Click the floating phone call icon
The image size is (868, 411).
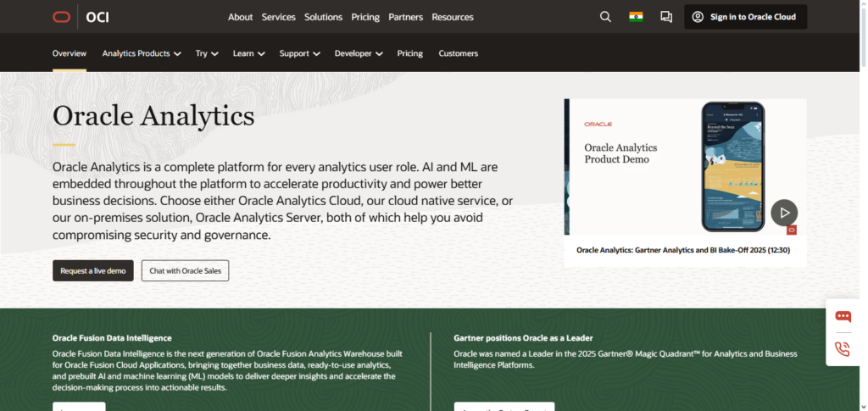(x=843, y=349)
